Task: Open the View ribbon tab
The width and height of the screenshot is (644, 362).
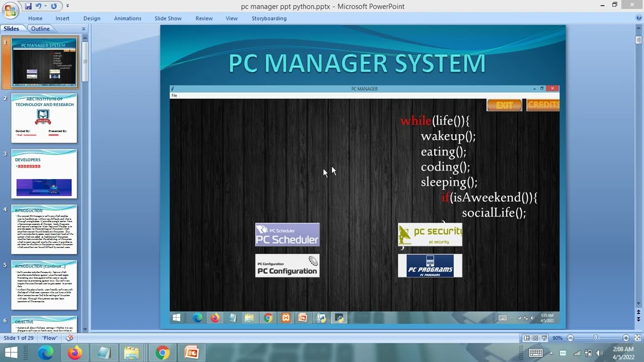Action: pyautogui.click(x=231, y=19)
